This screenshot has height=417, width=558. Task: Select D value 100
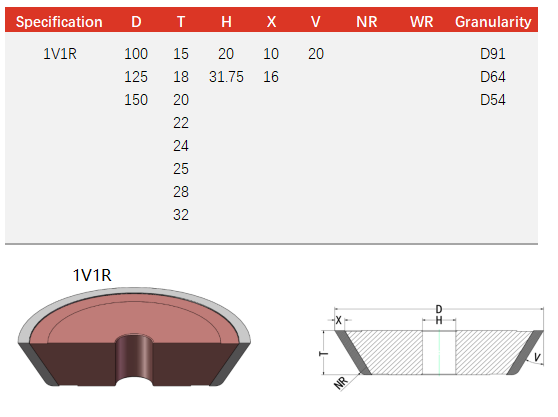[136, 54]
